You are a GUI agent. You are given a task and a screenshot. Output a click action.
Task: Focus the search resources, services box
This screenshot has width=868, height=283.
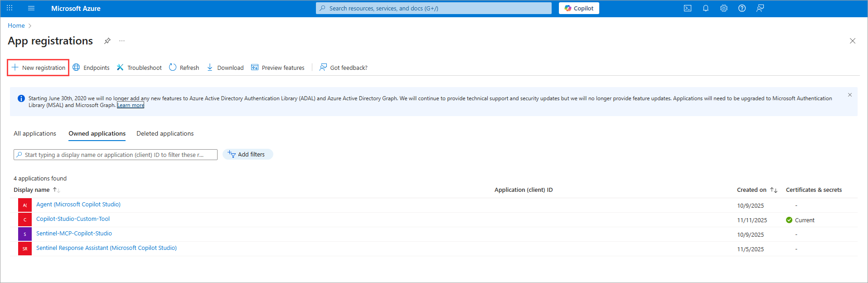[434, 8]
